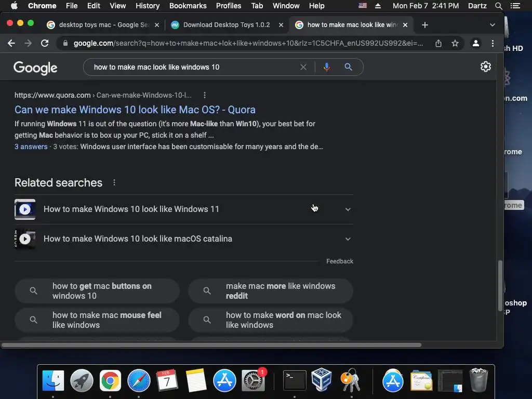Click into the Google search field
This screenshot has height=399, width=532.
(x=194, y=67)
